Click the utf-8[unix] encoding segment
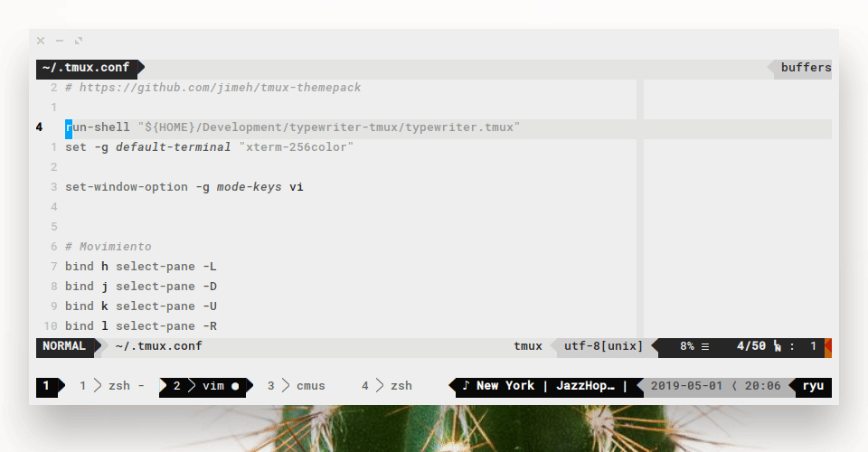Viewport: 868px width, 452px height. click(x=603, y=346)
